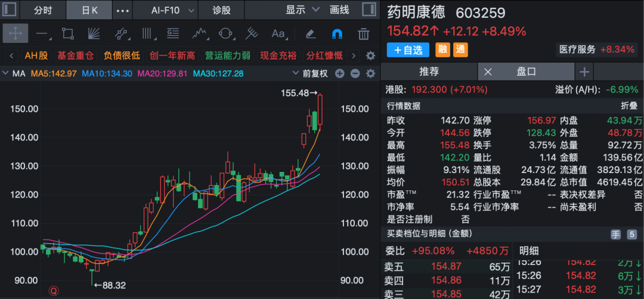The height and width of the screenshot is (299, 644).
Task: Click the 营运能力弱 tag
Action: [x=228, y=56]
